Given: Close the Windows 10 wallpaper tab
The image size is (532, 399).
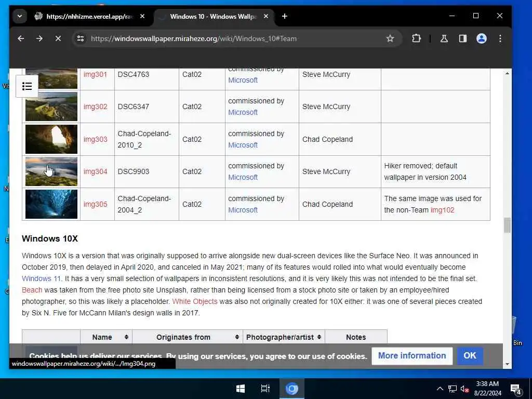Looking at the screenshot, I should pyautogui.click(x=266, y=16).
